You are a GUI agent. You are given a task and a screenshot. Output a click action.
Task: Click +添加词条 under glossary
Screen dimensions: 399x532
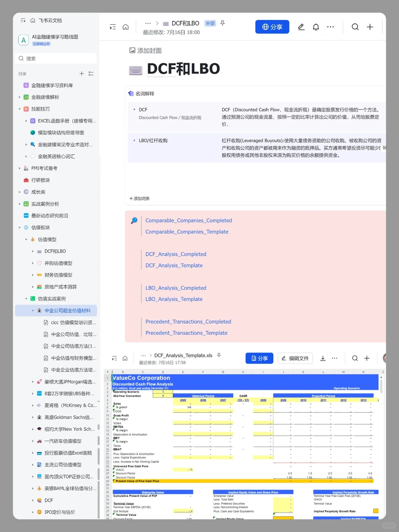pos(139,199)
